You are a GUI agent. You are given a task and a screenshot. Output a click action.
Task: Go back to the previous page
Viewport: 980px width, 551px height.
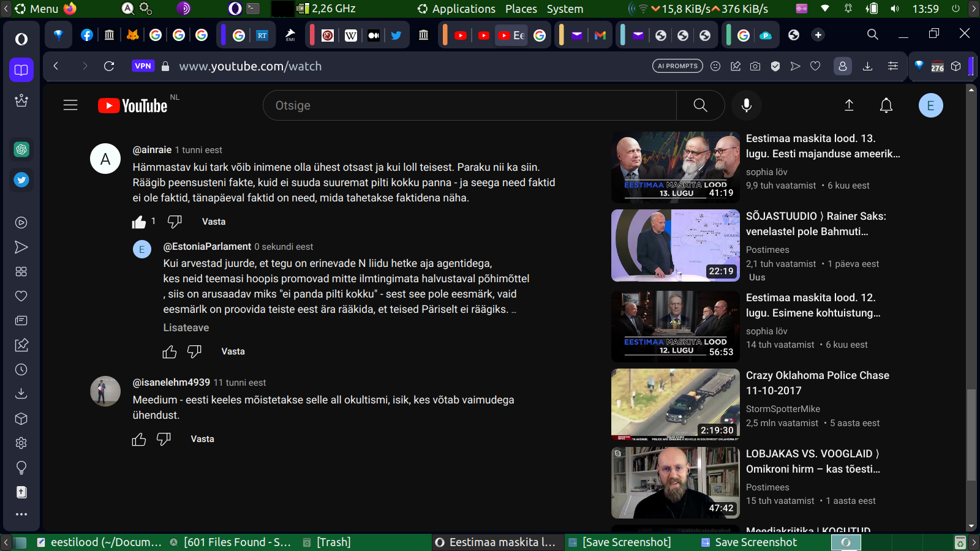click(x=56, y=66)
